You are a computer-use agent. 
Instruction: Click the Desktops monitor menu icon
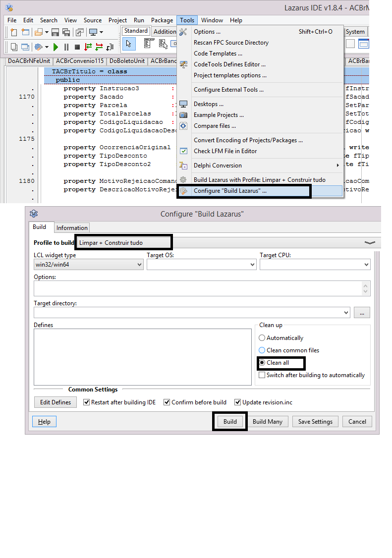click(x=183, y=104)
